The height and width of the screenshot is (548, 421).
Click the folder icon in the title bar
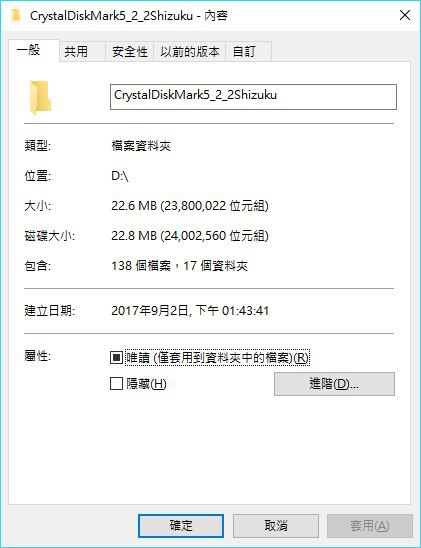tap(16, 15)
